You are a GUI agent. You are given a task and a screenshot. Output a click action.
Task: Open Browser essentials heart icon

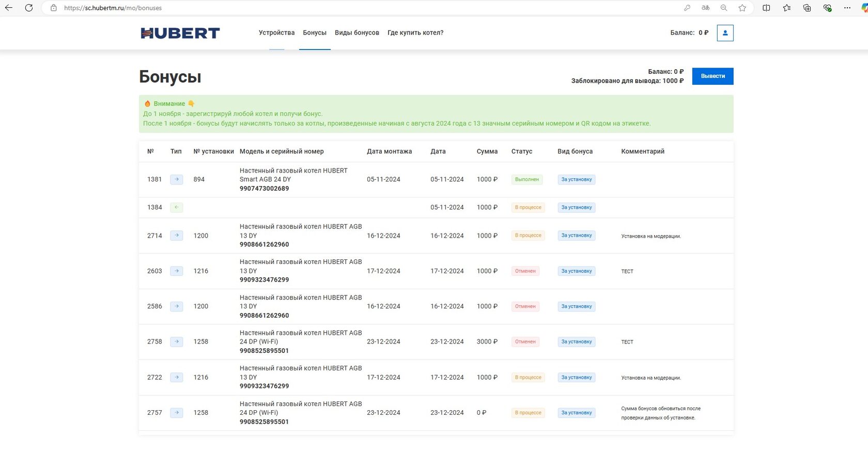[x=827, y=8]
